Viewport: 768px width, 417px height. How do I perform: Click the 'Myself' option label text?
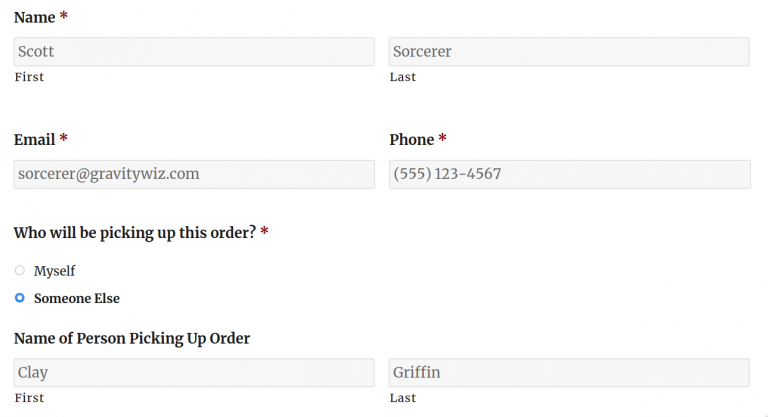(54, 271)
